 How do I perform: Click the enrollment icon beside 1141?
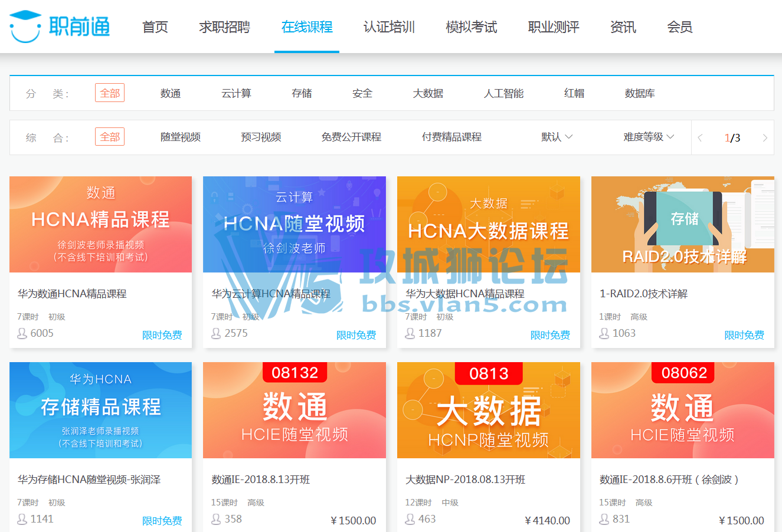22,520
